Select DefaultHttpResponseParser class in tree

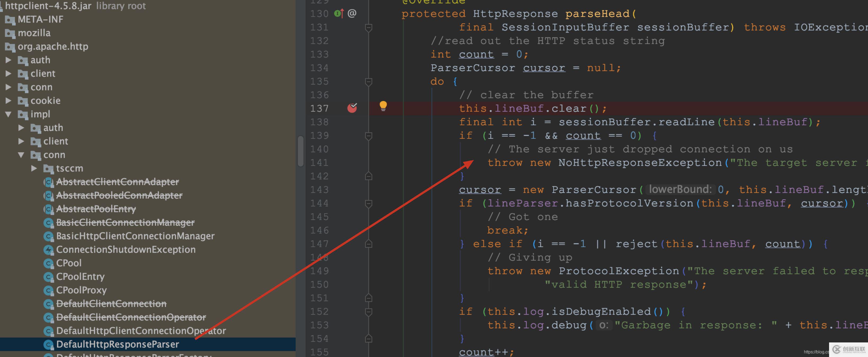click(117, 344)
